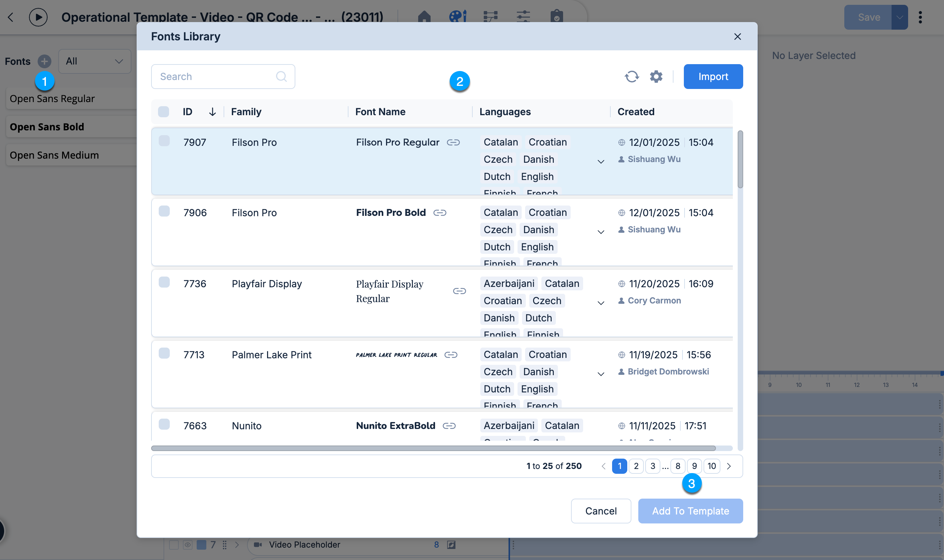Open the home icon in top toolbar

point(424,17)
